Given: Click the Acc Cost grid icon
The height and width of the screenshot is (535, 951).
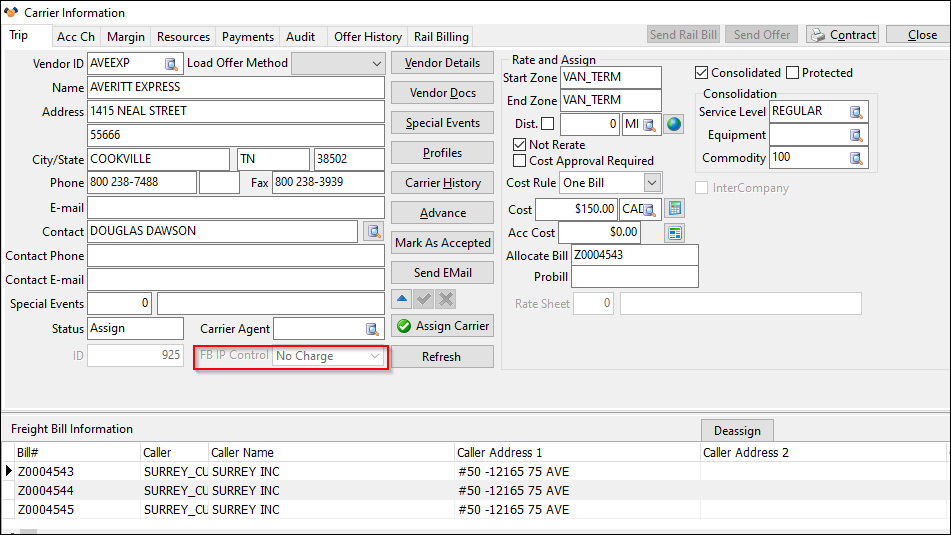Looking at the screenshot, I should click(675, 233).
